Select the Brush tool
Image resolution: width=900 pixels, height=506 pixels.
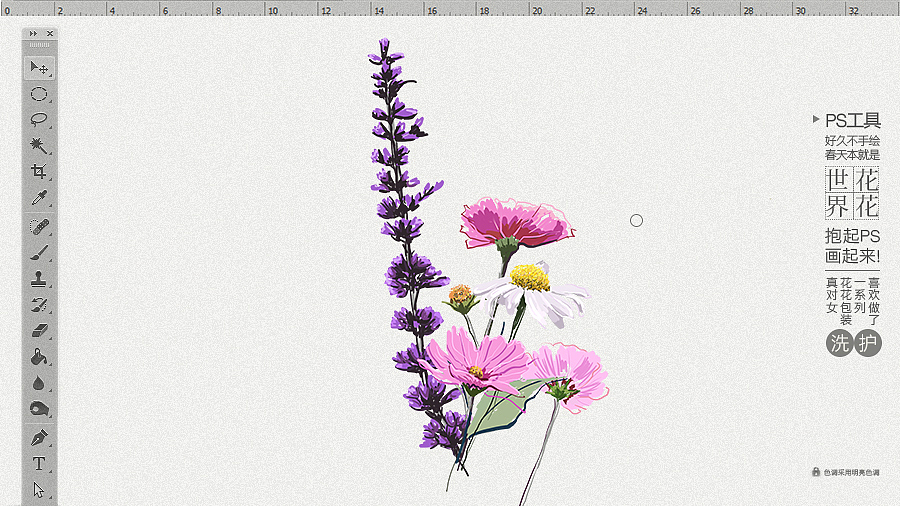click(39, 252)
